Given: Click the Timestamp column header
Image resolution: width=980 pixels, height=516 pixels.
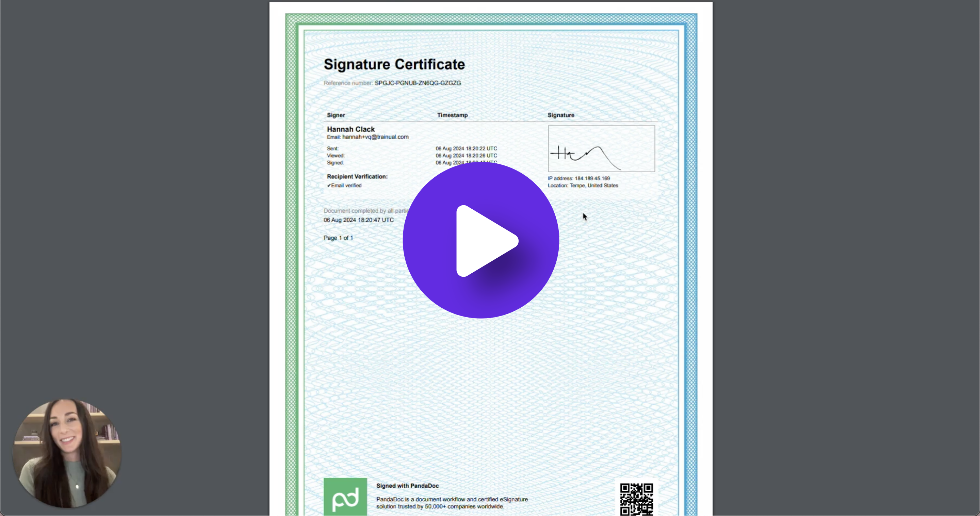Looking at the screenshot, I should tap(452, 115).
